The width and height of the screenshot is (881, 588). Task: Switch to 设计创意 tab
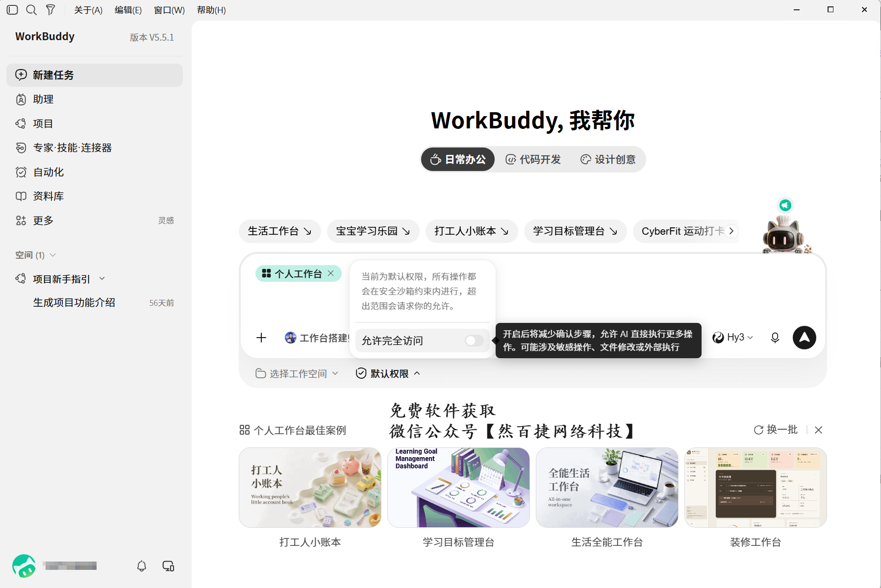coord(608,159)
